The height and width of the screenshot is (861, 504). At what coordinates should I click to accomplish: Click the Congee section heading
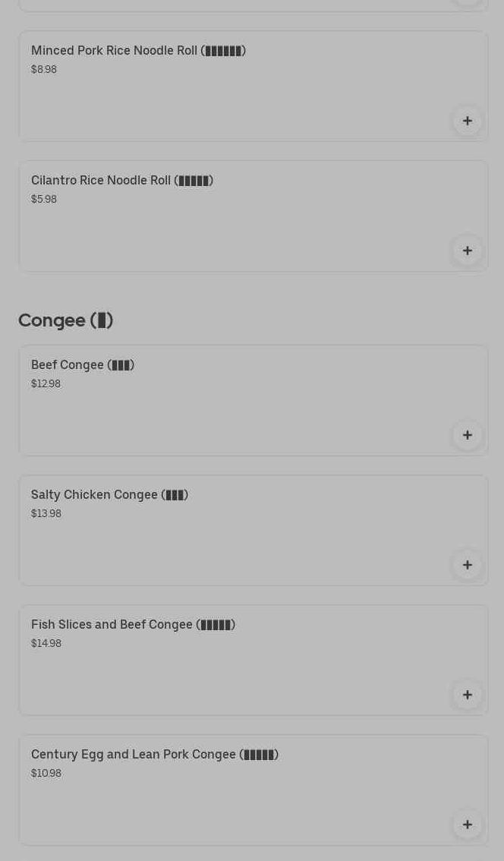click(65, 320)
